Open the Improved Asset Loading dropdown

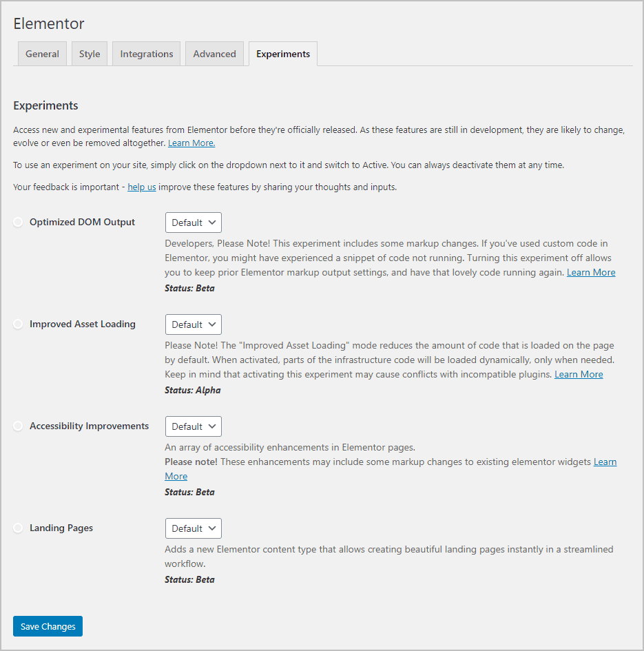coord(193,324)
